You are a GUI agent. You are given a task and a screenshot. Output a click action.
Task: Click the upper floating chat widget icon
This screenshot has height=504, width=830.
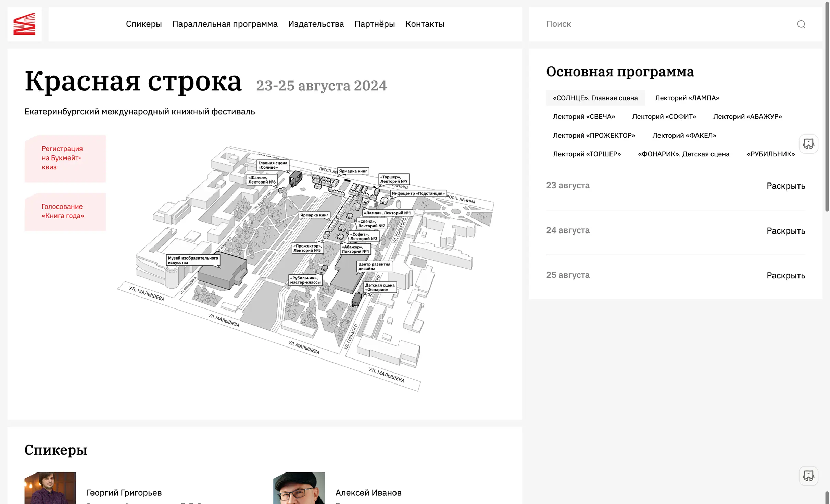(x=808, y=144)
